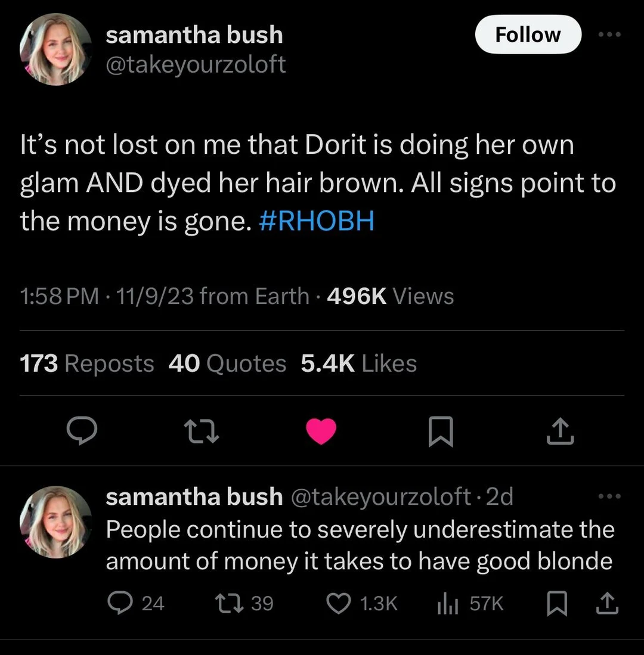The width and height of the screenshot is (644, 655).
Task: Open the #RHOBH hashtag
Action: (x=317, y=221)
